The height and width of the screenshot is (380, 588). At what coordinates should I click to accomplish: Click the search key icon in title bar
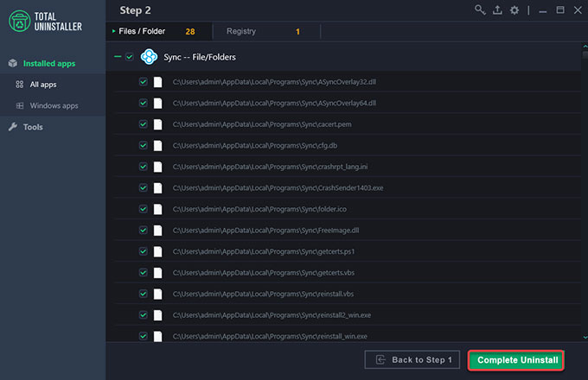[x=480, y=10]
